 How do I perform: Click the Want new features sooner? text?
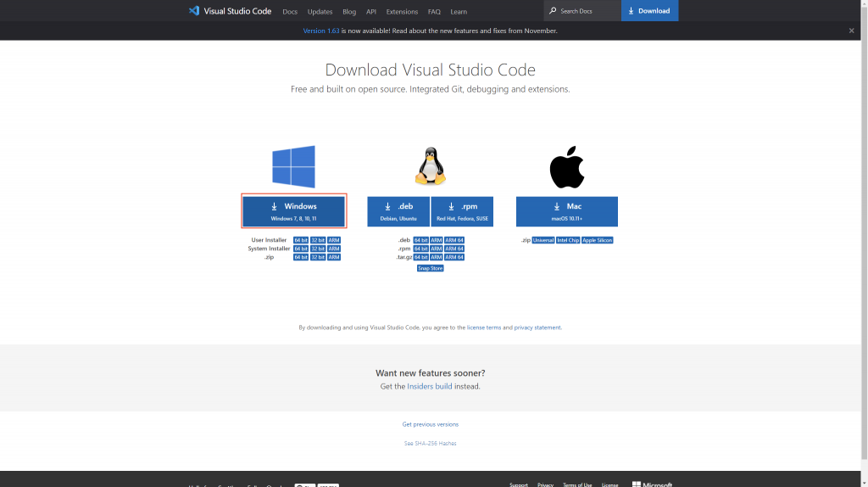coord(430,372)
